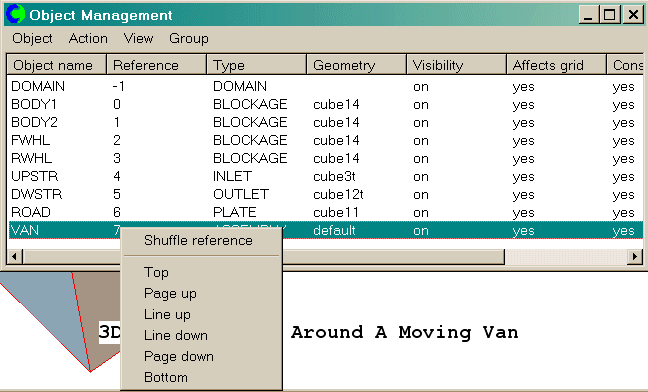The height and width of the screenshot is (392, 648).
Task: Click the cube3t geometry cell
Action: [x=334, y=176]
